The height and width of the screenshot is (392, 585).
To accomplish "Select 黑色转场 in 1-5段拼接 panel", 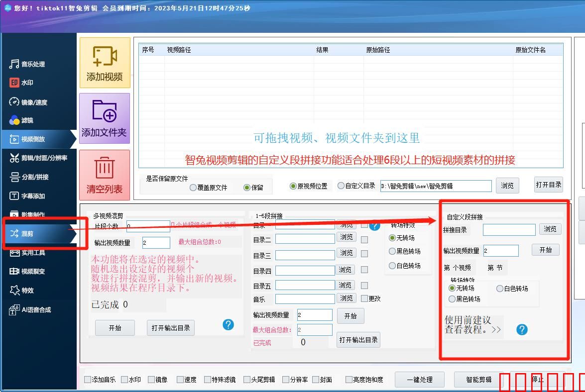I will pos(405,251).
